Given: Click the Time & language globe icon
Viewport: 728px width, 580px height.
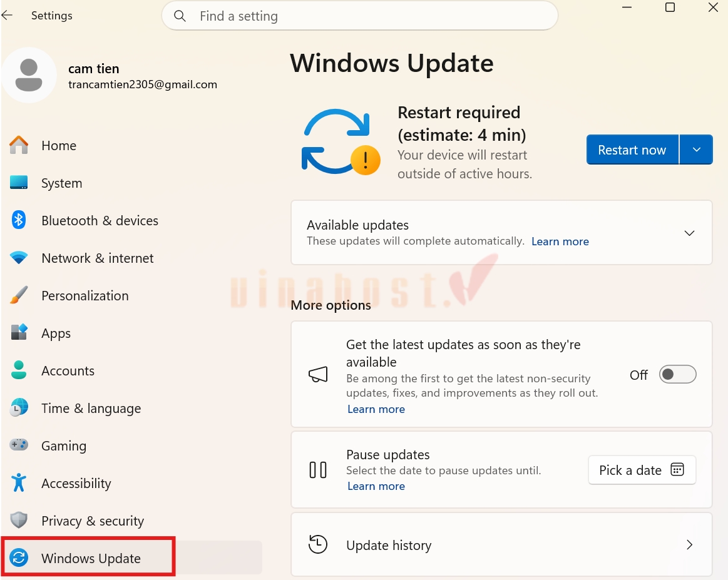Looking at the screenshot, I should click(19, 407).
